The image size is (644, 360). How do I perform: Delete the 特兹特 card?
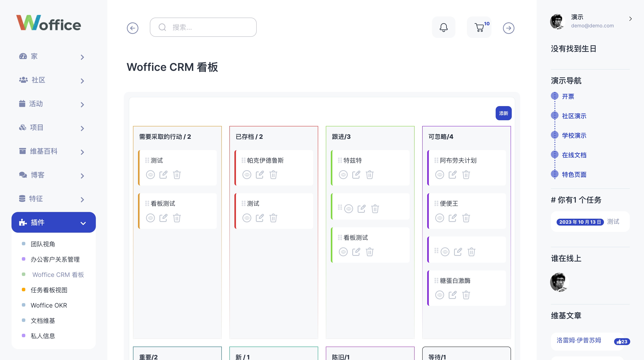[x=370, y=174]
